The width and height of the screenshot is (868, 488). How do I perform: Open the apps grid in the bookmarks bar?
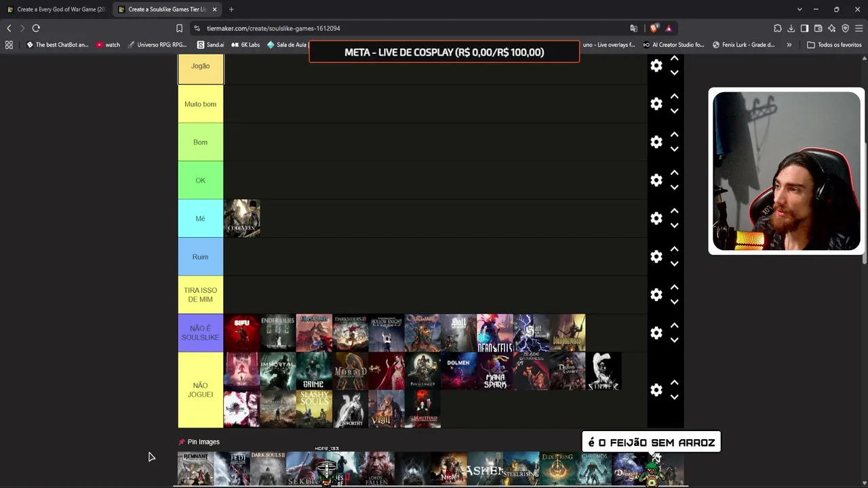point(9,45)
